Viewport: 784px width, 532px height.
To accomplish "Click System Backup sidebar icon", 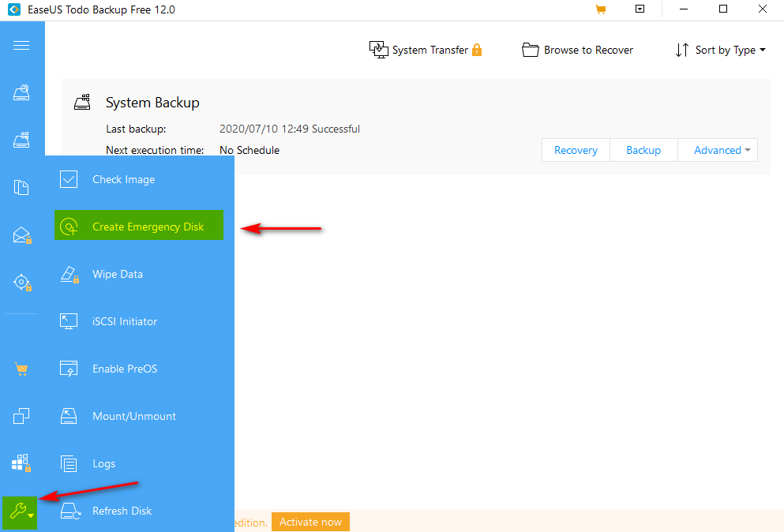I will (x=21, y=140).
